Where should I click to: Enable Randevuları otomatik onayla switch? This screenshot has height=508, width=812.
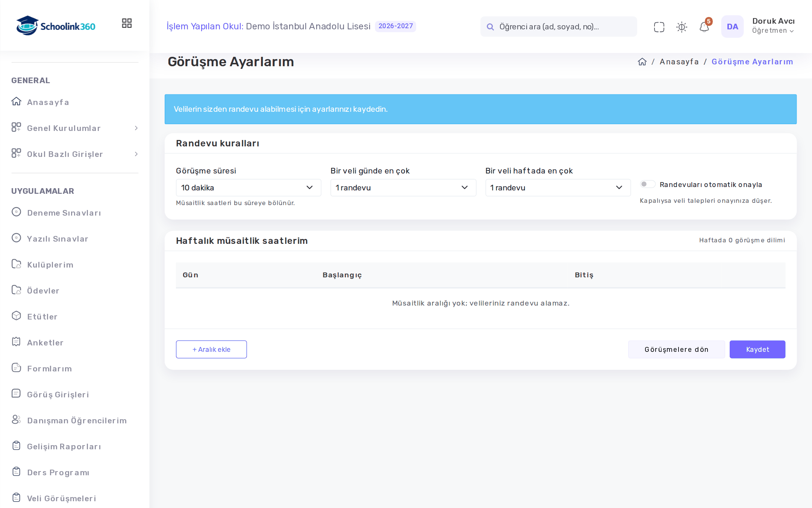coord(648,184)
